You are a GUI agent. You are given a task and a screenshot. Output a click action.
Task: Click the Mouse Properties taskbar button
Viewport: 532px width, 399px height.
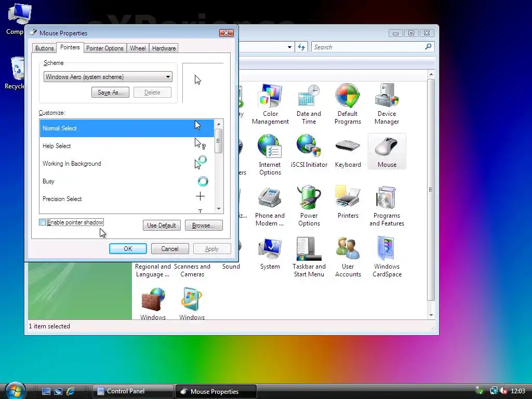pos(216,391)
